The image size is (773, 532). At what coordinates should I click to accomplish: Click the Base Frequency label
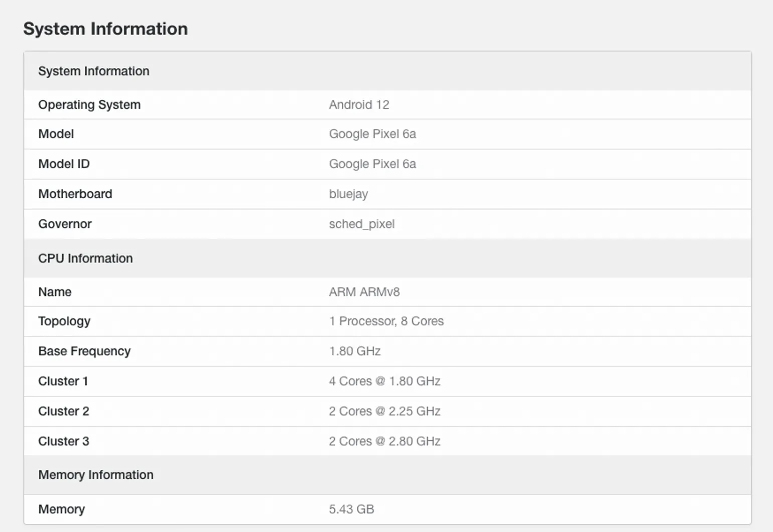(x=84, y=351)
